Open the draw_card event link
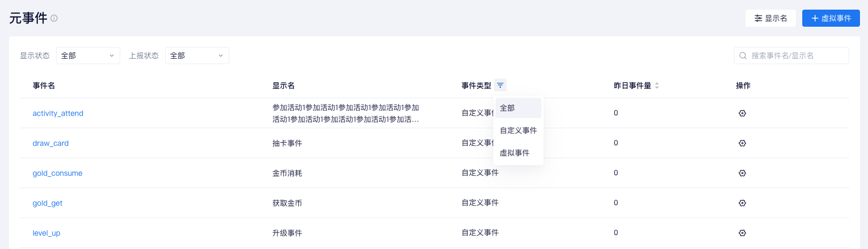 (x=51, y=143)
